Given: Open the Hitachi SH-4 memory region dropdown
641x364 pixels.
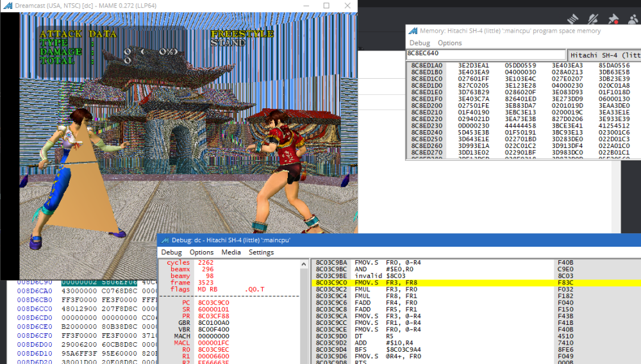Looking at the screenshot, I should coord(604,55).
